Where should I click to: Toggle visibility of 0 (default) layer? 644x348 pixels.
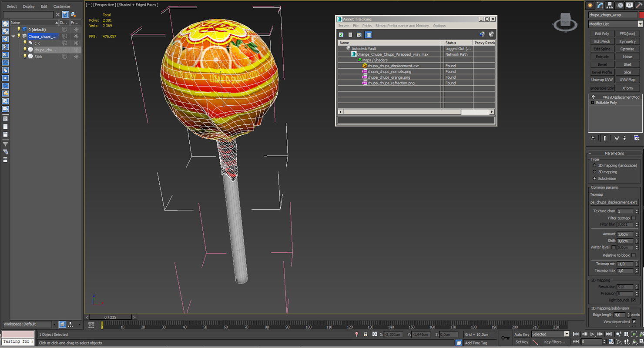coord(19,29)
